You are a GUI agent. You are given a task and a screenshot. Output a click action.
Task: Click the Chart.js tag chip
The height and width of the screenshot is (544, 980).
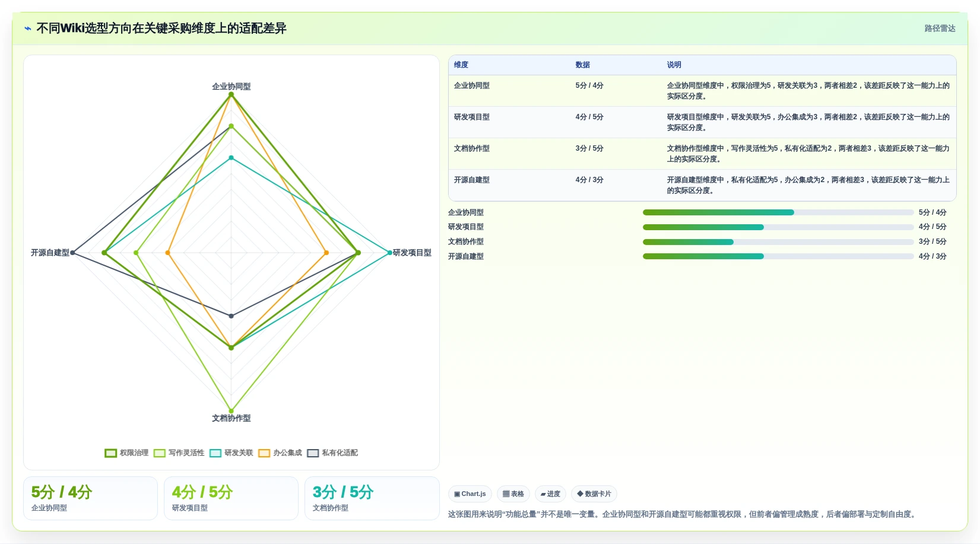(x=470, y=494)
